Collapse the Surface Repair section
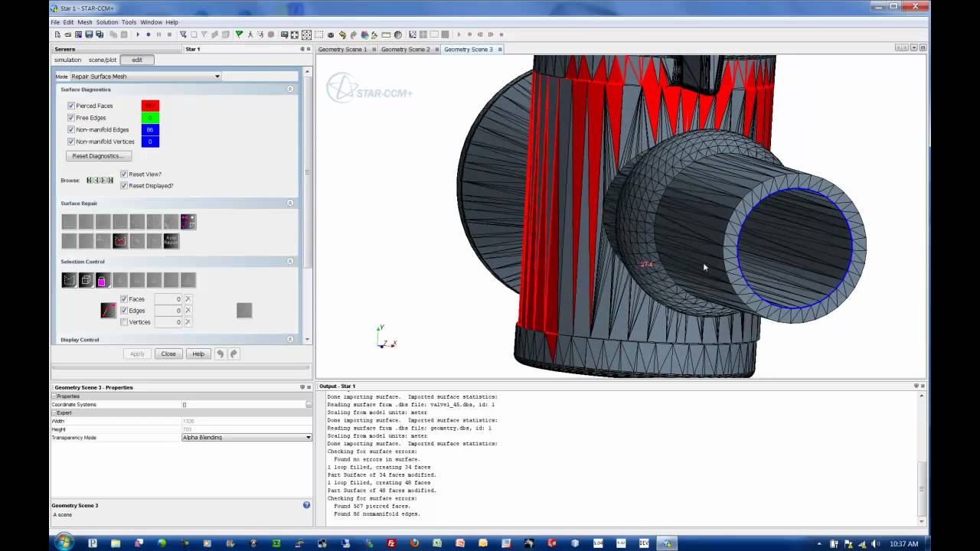The width and height of the screenshot is (980, 551). pyautogui.click(x=290, y=204)
